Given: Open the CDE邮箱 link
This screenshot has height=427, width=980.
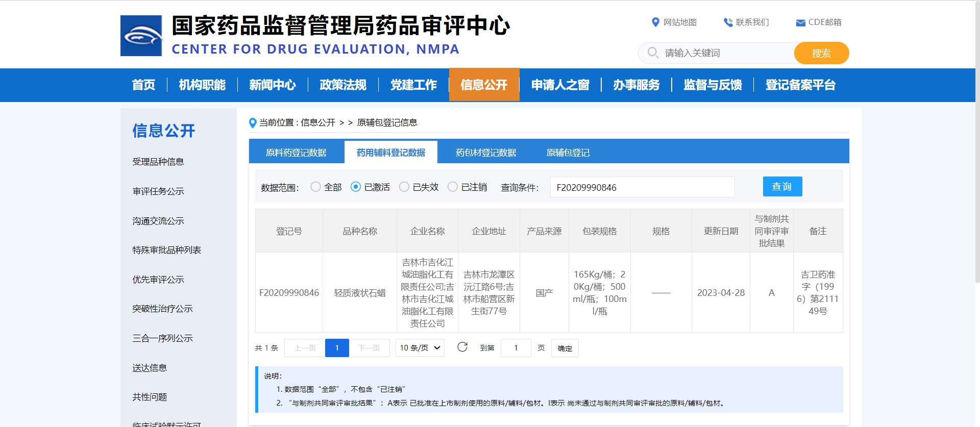Looking at the screenshot, I should click(825, 22).
